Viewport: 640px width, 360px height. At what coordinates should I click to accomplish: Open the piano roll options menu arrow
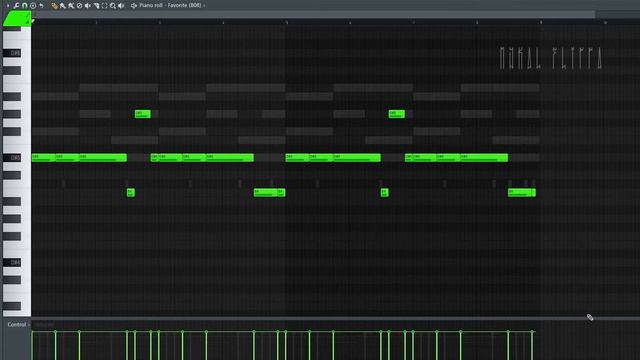tap(8, 6)
